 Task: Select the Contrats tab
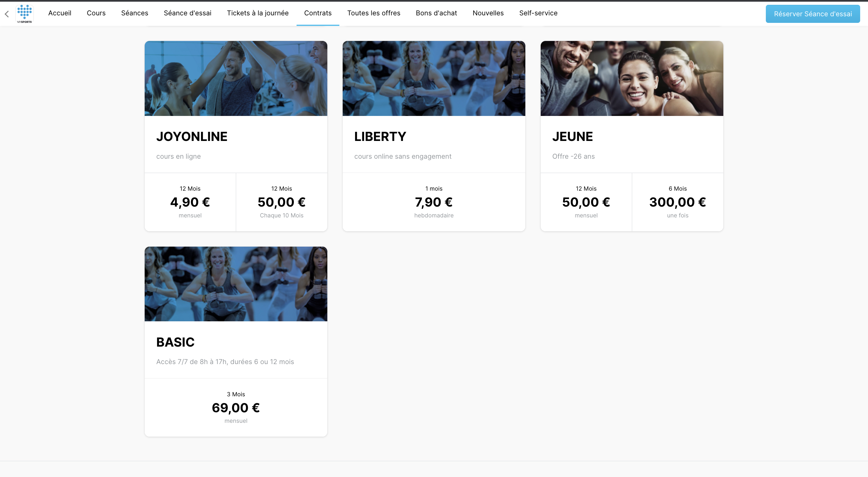coord(318,13)
